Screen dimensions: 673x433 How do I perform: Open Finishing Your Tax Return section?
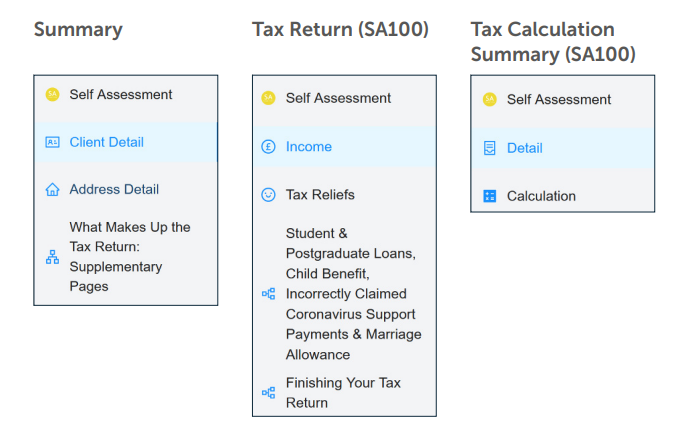click(344, 393)
